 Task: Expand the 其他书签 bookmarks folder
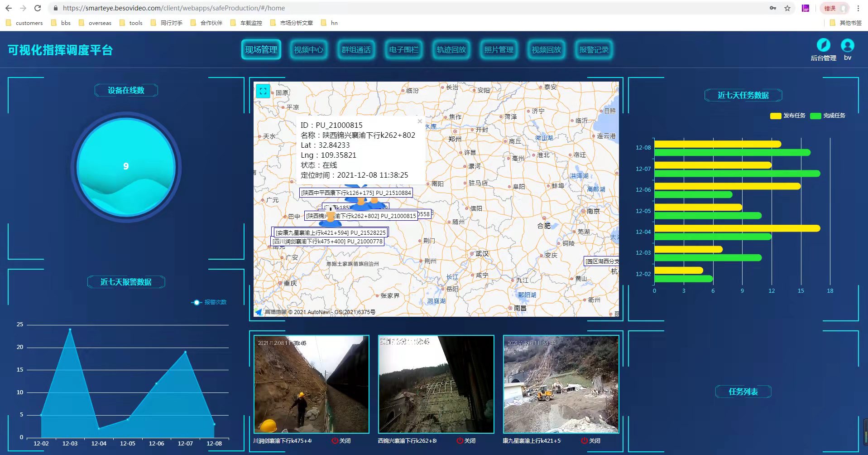click(x=845, y=23)
